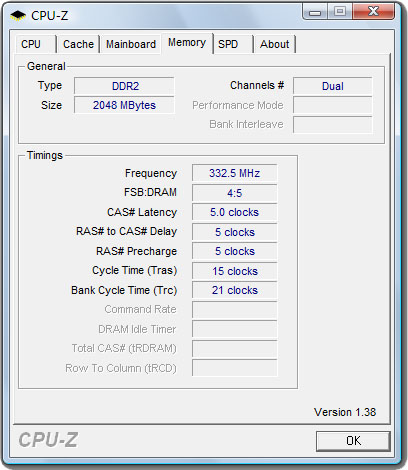Click the empty Bank Interleave field

click(333, 125)
